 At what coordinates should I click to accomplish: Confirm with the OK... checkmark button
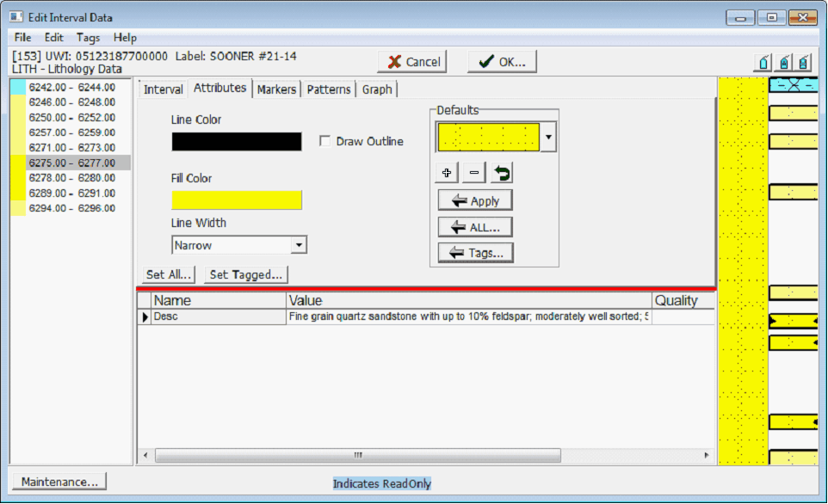(502, 62)
